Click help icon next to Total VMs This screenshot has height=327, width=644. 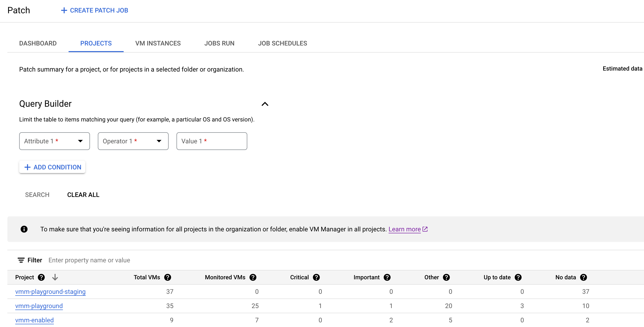[167, 277]
